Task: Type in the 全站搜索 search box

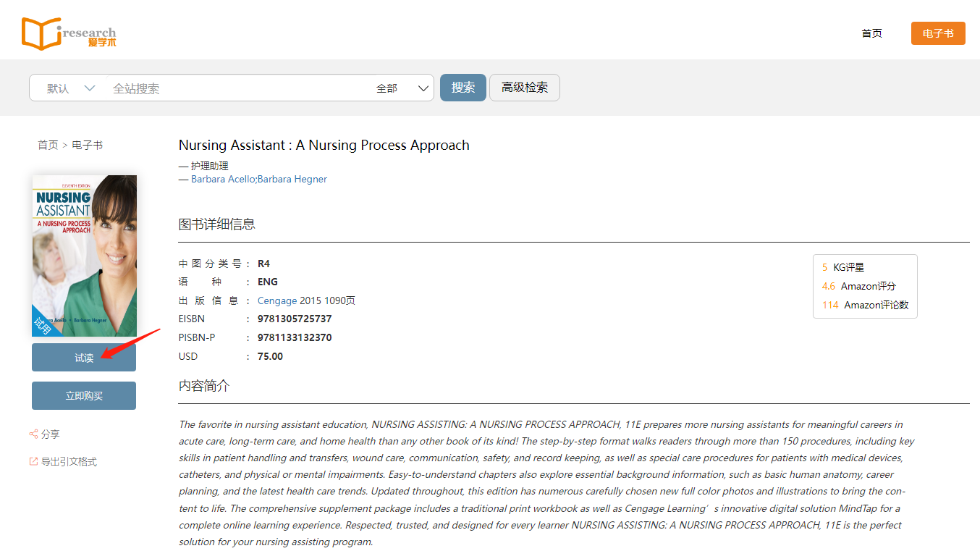Action: point(239,88)
